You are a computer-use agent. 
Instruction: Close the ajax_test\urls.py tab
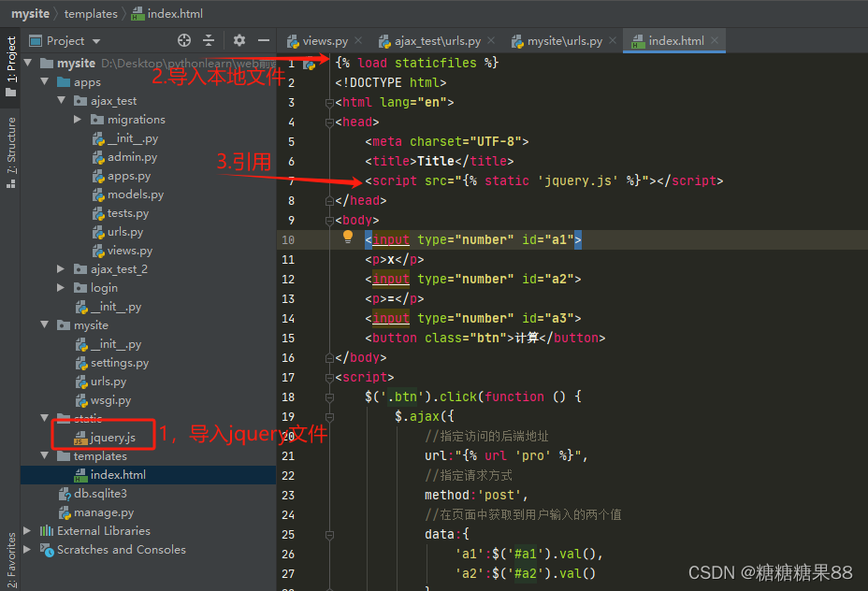click(491, 40)
